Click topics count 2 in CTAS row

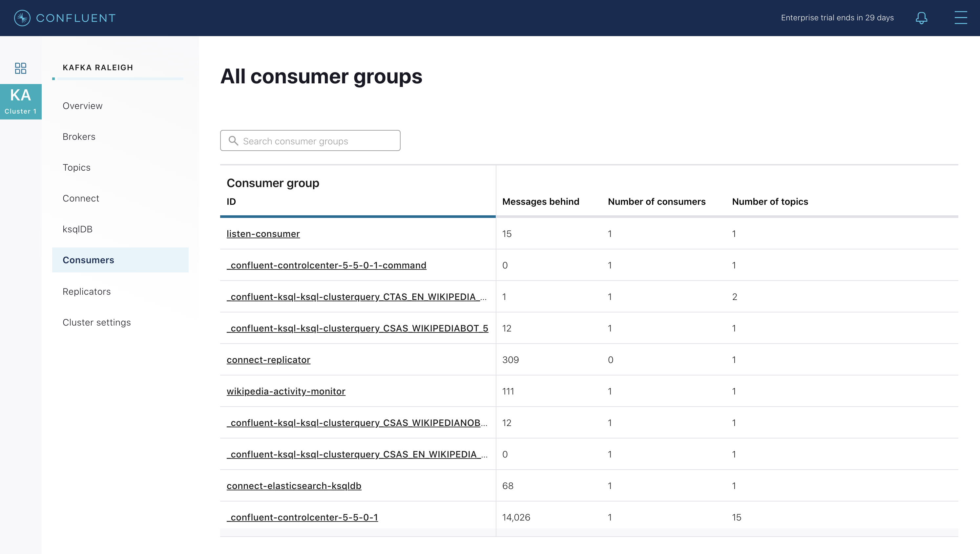point(735,297)
